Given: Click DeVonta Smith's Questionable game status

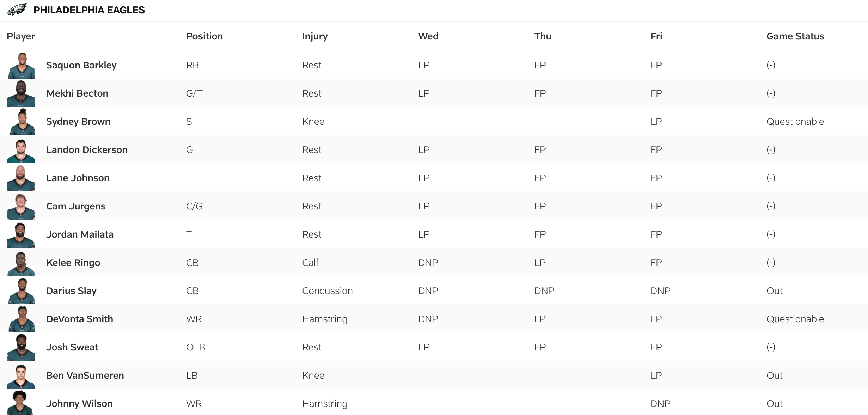Looking at the screenshot, I should pos(795,319).
